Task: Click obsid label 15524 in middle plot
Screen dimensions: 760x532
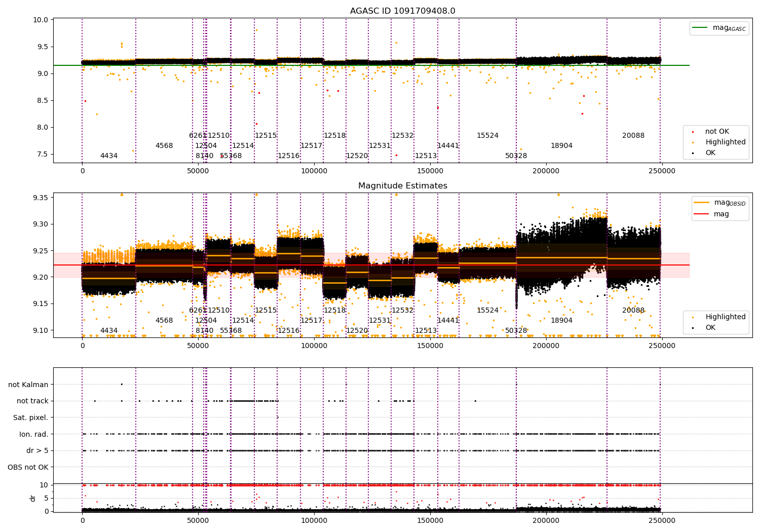Action: [487, 311]
